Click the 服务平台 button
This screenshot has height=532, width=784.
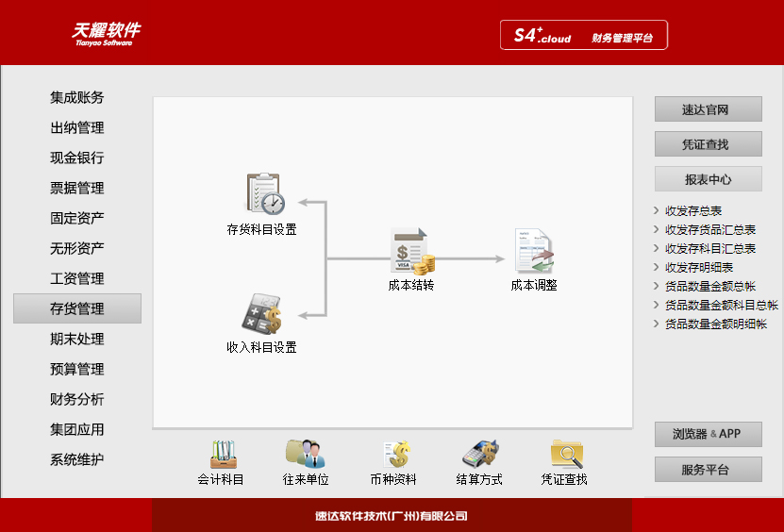pyautogui.click(x=708, y=470)
